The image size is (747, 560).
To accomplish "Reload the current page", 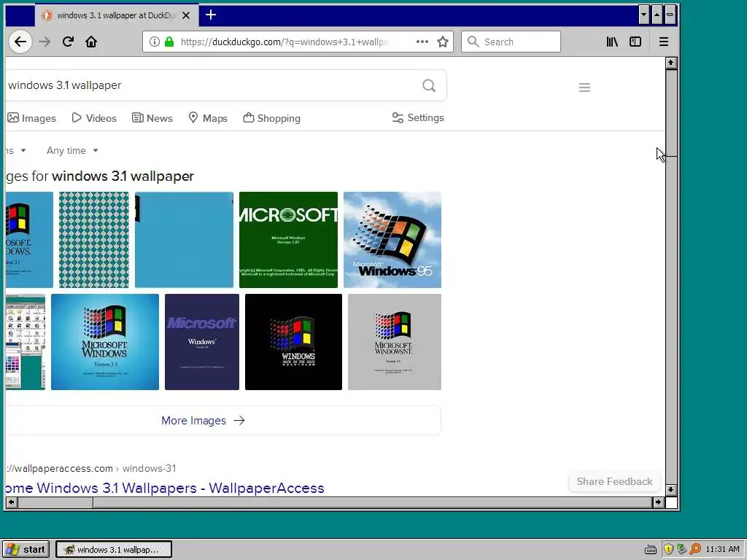I will [x=68, y=42].
